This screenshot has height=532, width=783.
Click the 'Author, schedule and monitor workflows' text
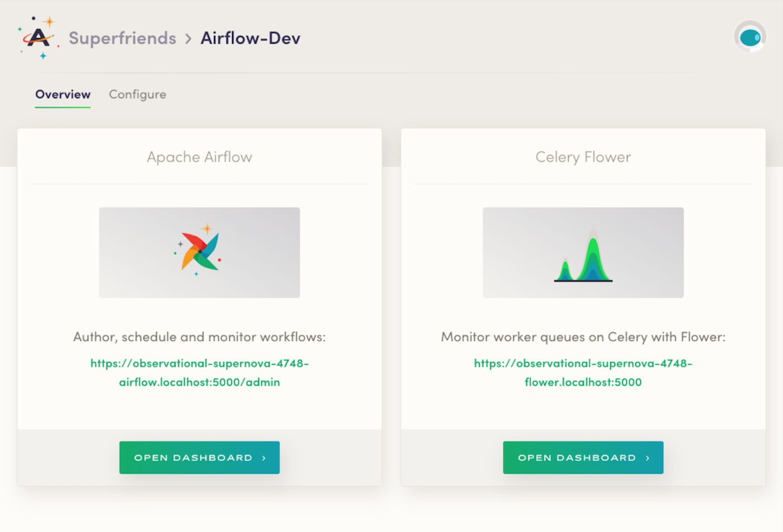click(199, 337)
